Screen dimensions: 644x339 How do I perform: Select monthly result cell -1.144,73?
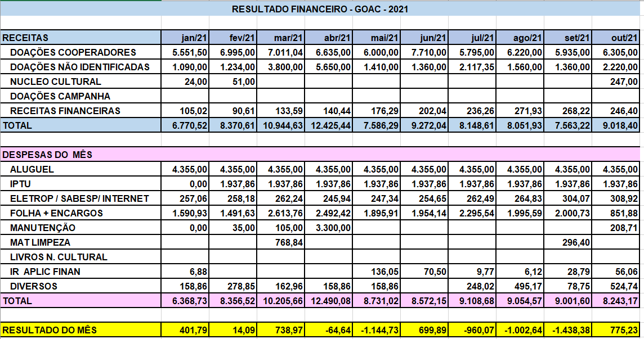coord(376,330)
